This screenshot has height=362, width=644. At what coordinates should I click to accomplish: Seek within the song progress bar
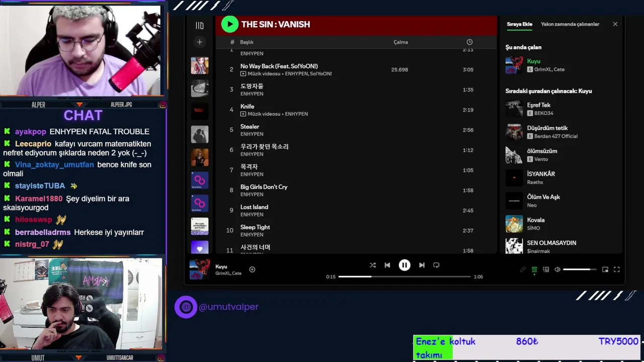tap(405, 277)
